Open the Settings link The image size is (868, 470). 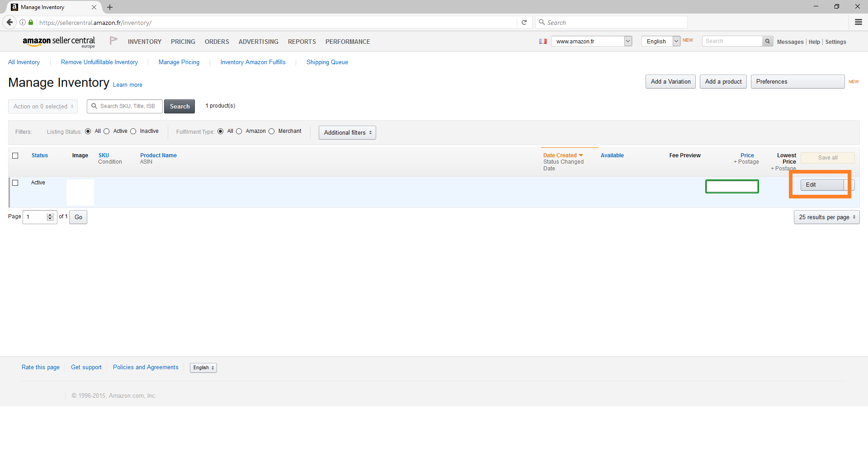[x=835, y=42]
